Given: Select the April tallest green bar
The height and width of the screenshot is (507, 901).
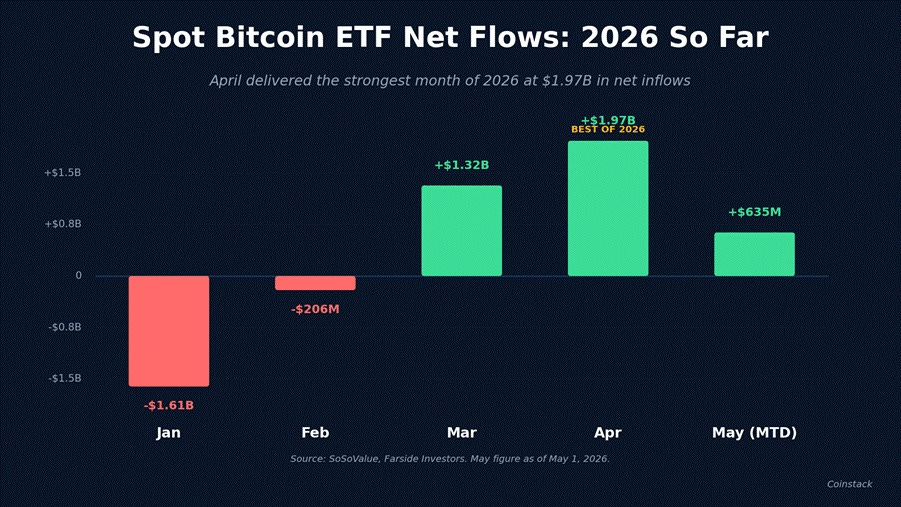Looking at the screenshot, I should pos(608,209).
